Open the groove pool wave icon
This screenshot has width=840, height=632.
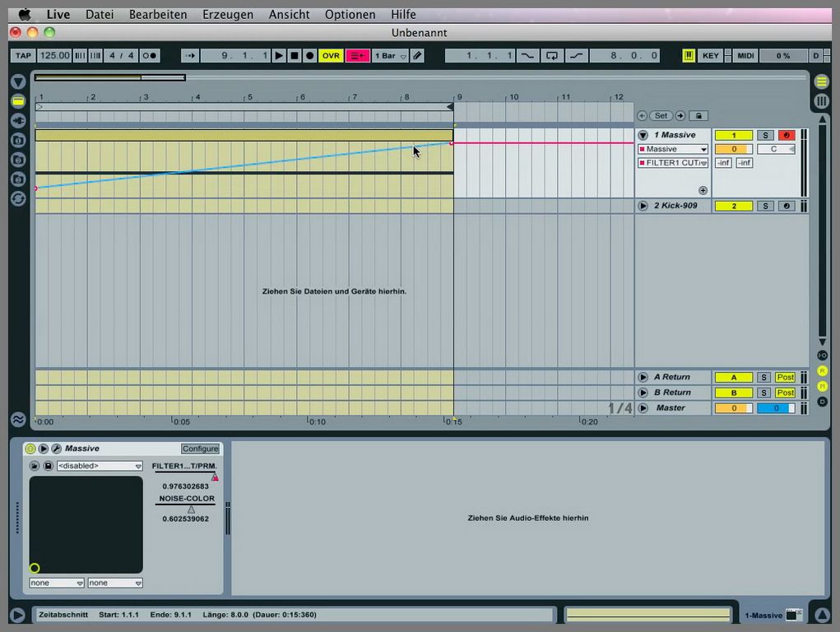pyautogui.click(x=18, y=419)
